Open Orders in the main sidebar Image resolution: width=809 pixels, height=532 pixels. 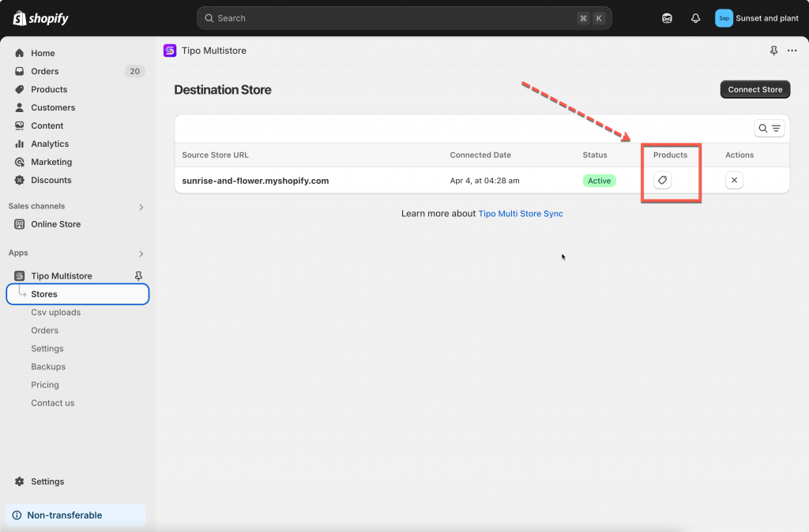point(45,71)
